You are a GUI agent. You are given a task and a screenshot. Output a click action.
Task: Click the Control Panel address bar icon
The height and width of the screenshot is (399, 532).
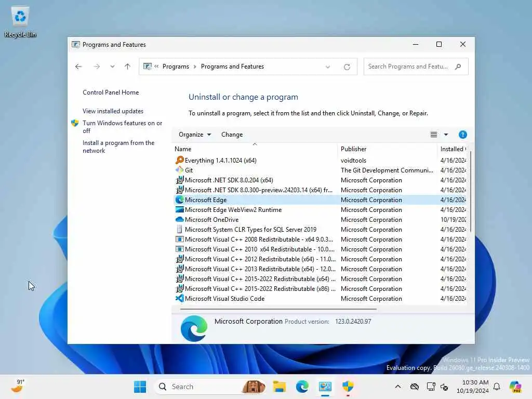(148, 66)
